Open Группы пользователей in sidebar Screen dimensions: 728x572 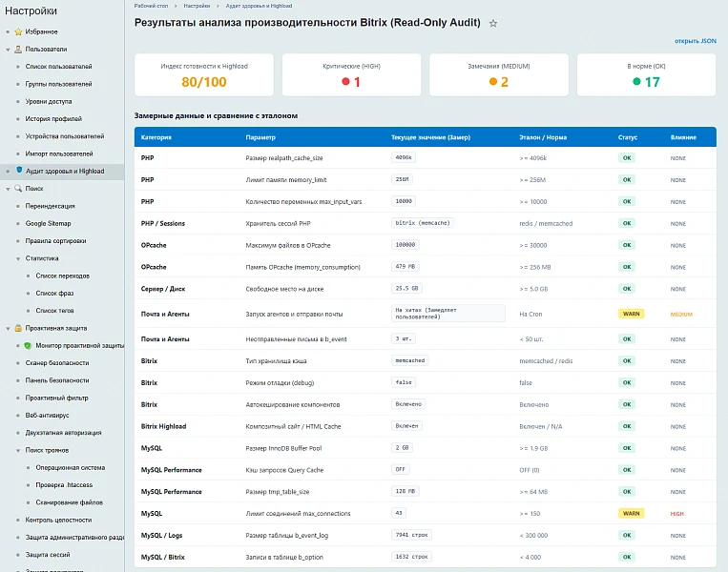click(x=58, y=84)
